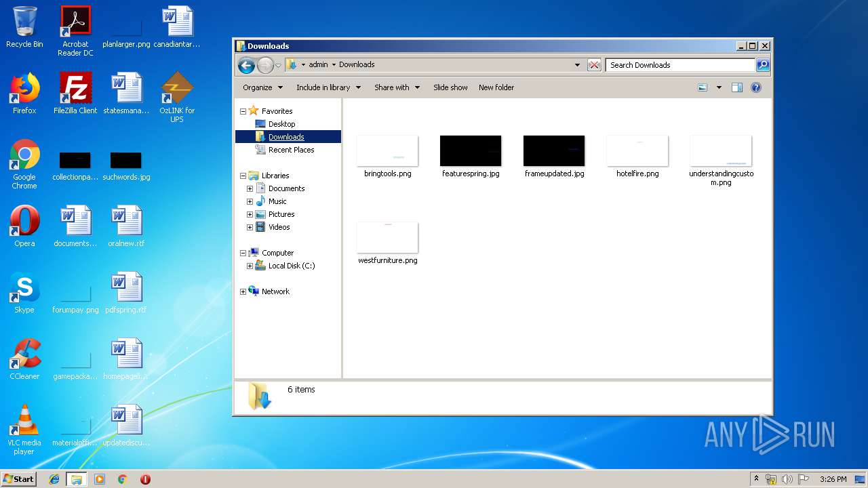Select the FileZilla Client desktop icon
This screenshot has width=868, height=488.
[75, 94]
